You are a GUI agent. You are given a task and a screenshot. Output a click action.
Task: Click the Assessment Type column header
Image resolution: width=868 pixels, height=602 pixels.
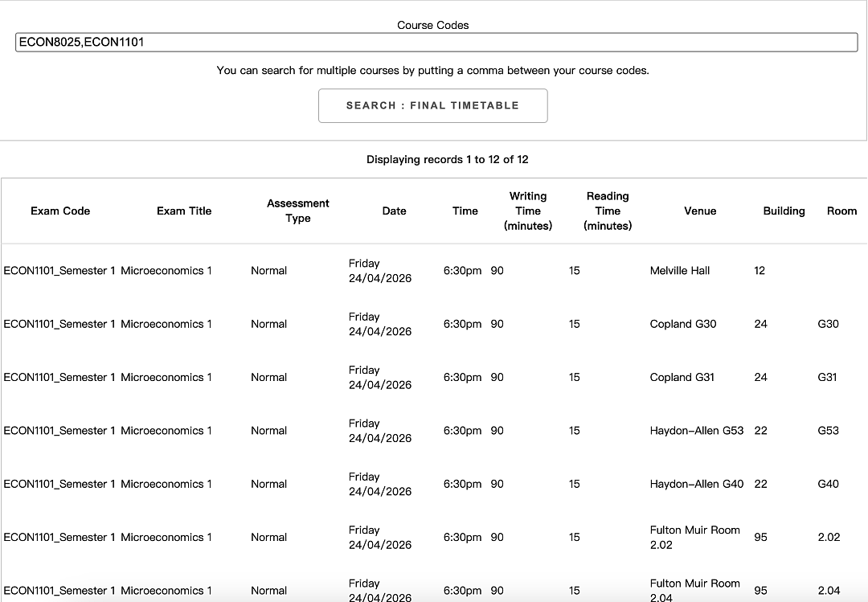click(298, 211)
